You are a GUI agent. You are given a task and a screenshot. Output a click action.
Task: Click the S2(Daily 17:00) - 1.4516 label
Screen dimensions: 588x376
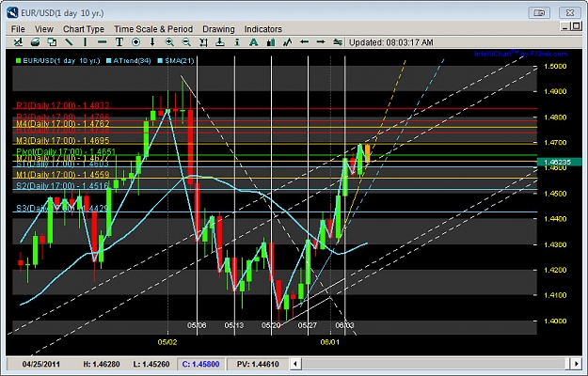pyautogui.click(x=63, y=186)
